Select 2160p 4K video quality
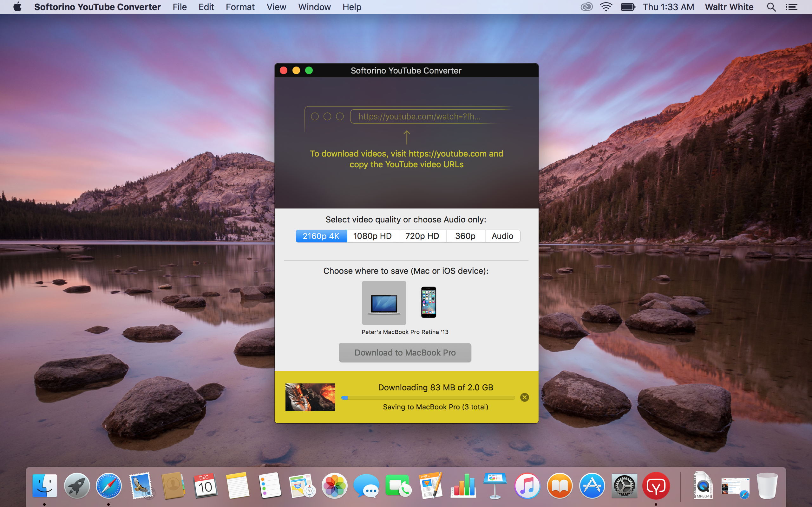The width and height of the screenshot is (812, 507). coord(321,236)
